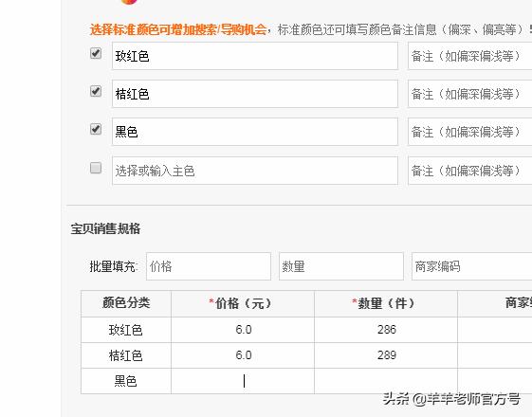Click the 批量填充 label
The height and width of the screenshot is (417, 532).
tap(114, 267)
